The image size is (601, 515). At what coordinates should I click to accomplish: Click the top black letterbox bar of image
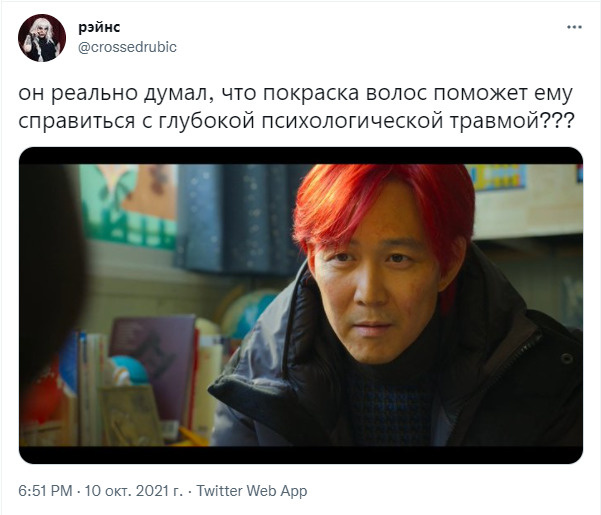(x=301, y=156)
